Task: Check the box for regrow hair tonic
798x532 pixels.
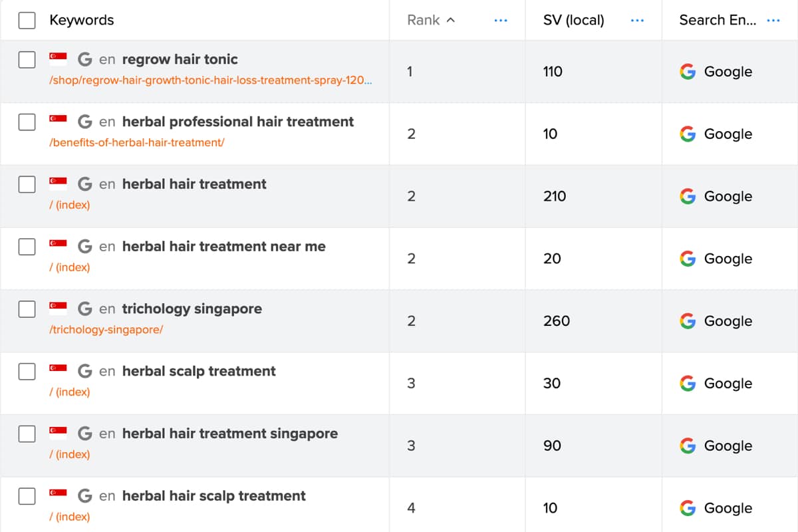Action: (x=27, y=59)
